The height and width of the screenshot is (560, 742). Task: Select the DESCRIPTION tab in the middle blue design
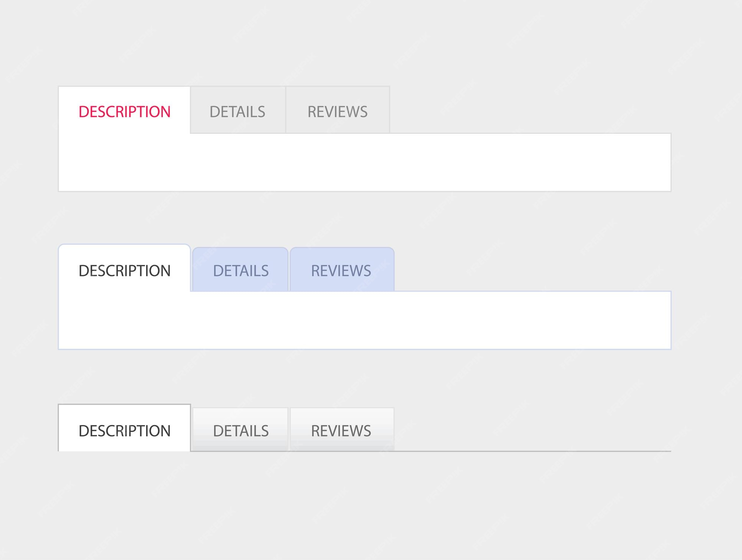pos(124,271)
